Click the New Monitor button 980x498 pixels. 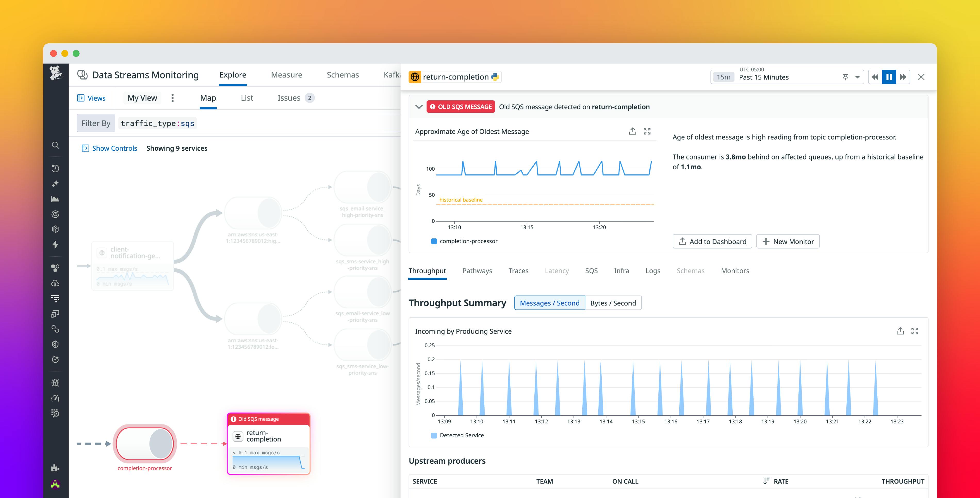(788, 241)
